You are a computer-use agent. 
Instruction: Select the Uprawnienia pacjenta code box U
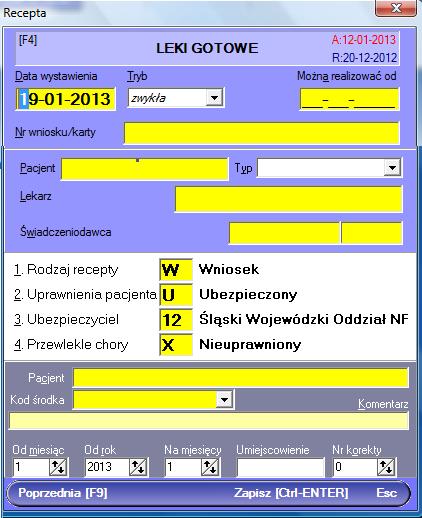[x=176, y=295]
